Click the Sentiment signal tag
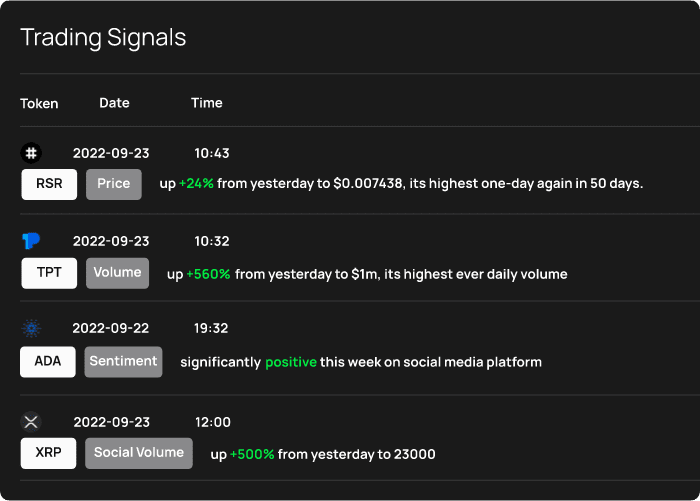 123,362
